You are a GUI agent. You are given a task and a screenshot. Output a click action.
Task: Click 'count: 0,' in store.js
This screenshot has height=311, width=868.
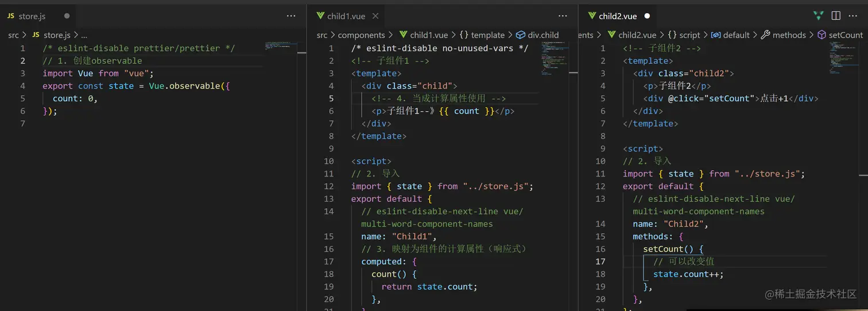point(75,98)
